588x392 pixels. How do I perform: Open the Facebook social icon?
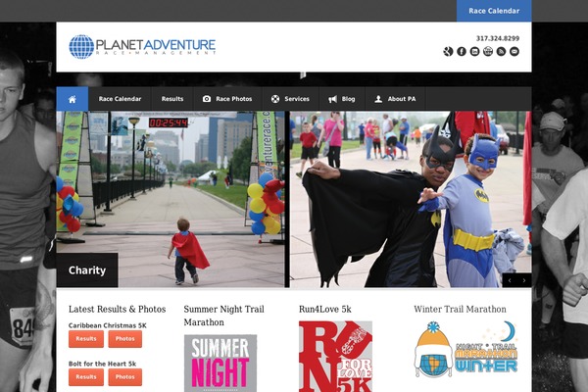click(462, 51)
